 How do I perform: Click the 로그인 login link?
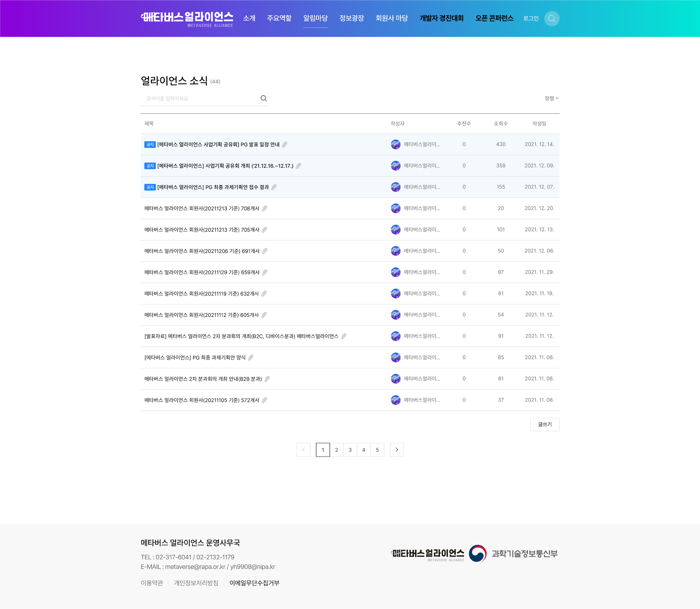[x=530, y=19]
